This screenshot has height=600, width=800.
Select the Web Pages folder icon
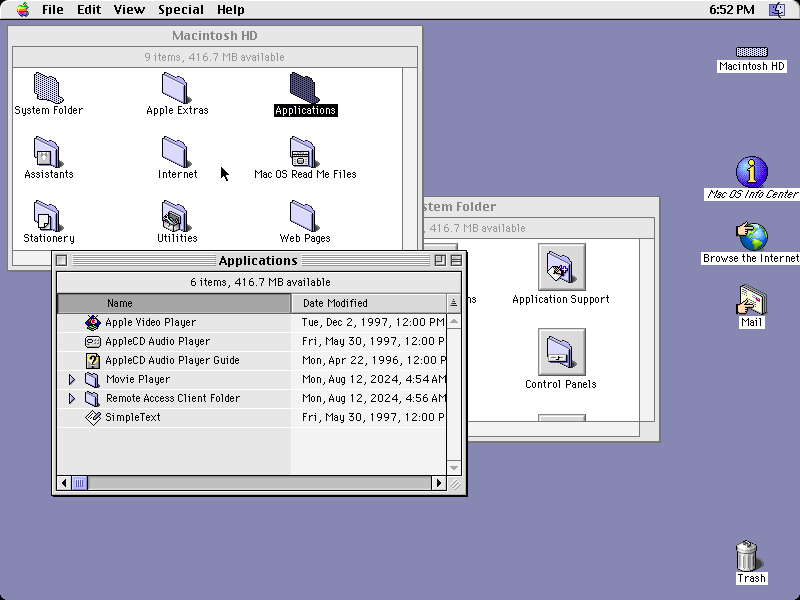click(305, 216)
